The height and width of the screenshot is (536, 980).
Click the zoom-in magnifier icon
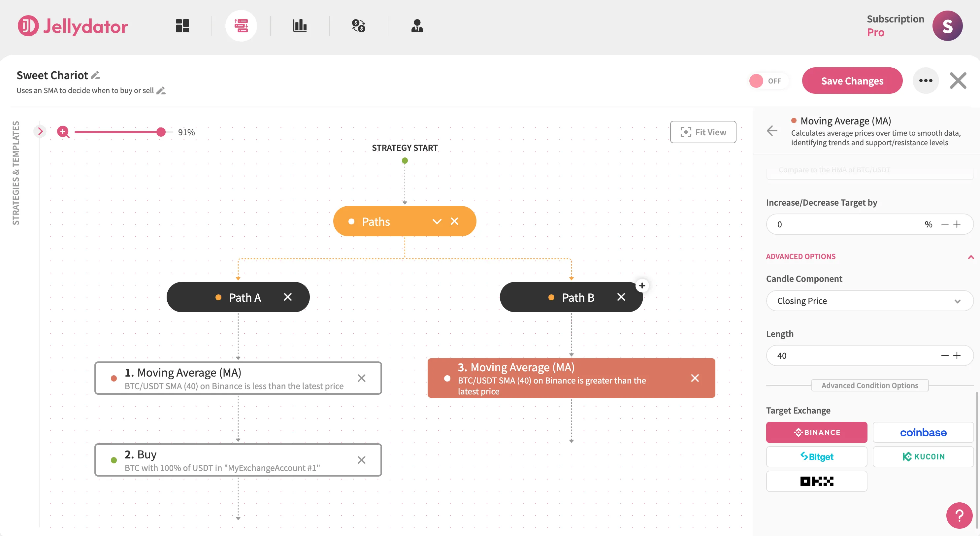pyautogui.click(x=63, y=132)
